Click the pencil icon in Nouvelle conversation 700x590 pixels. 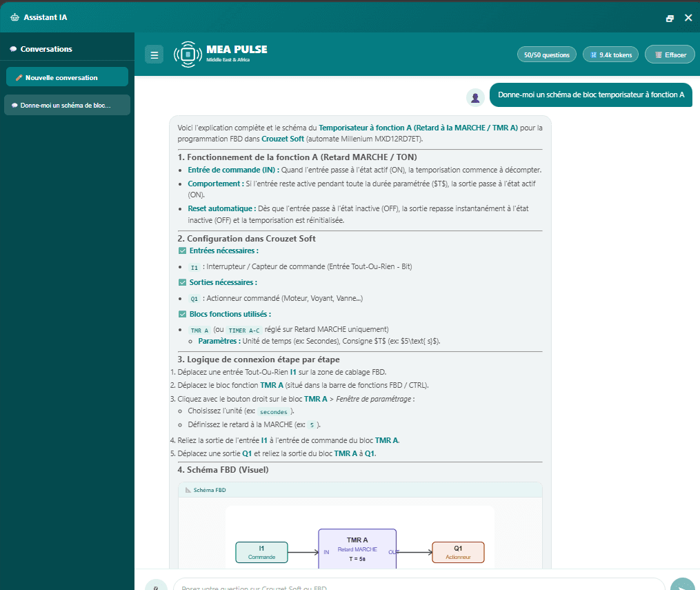tap(19, 78)
